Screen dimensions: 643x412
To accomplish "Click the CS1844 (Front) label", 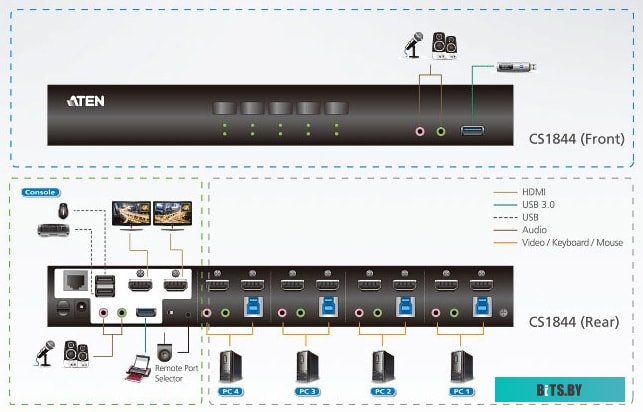I will coord(577,139).
